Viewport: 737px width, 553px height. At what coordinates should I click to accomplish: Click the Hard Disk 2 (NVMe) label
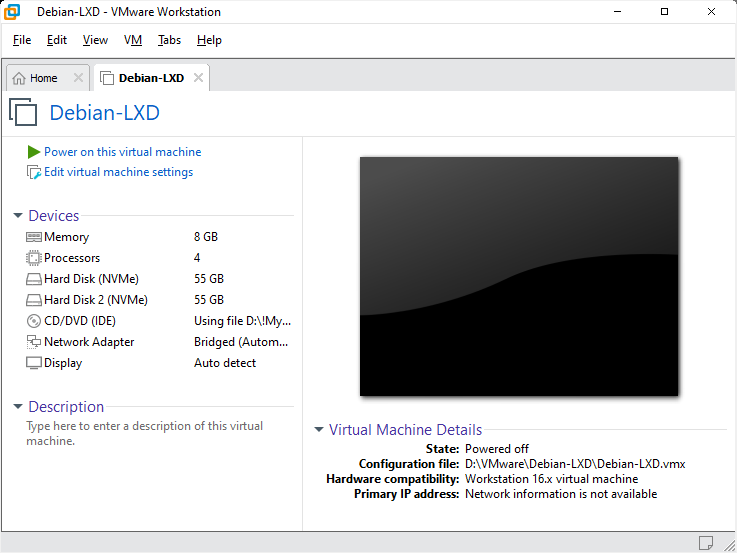96,300
